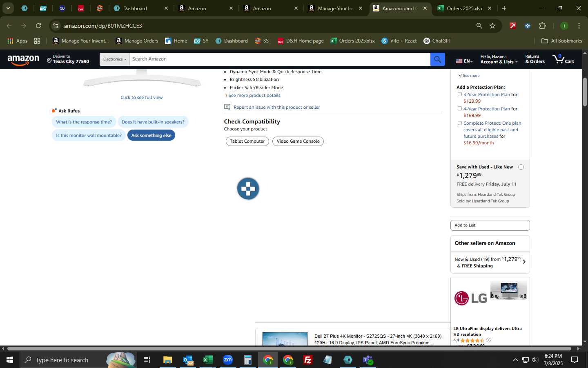Open the ChatGPT bookmark
The image size is (588, 368).
coord(437,41)
